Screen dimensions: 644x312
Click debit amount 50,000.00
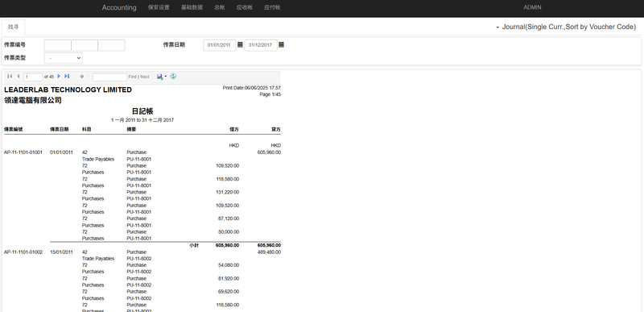229,232
